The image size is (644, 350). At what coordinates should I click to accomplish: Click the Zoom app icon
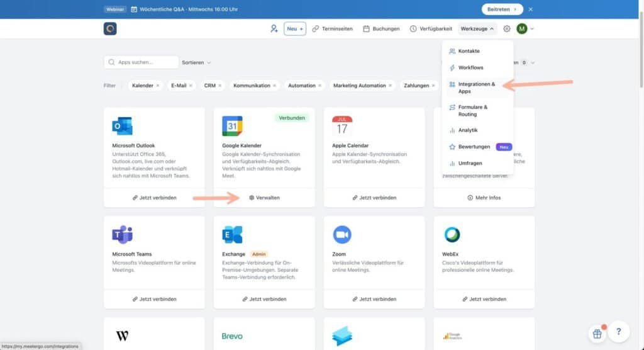tap(342, 234)
